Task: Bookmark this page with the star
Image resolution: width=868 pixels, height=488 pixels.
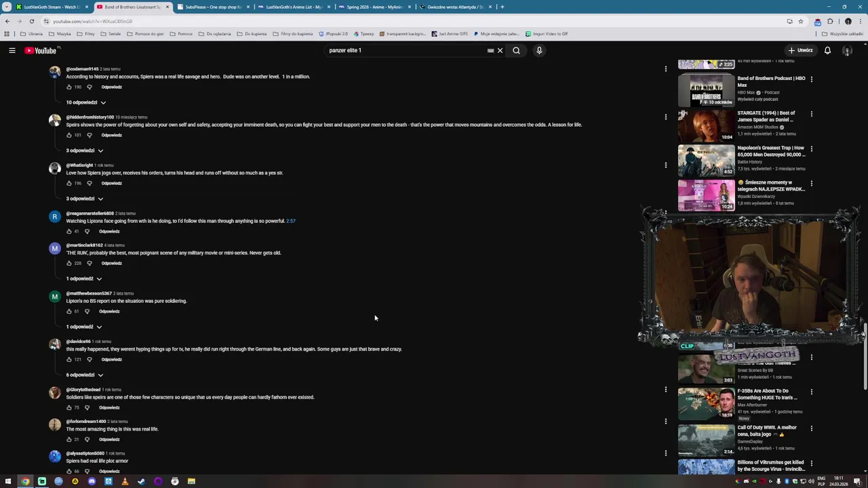Action: (x=800, y=21)
